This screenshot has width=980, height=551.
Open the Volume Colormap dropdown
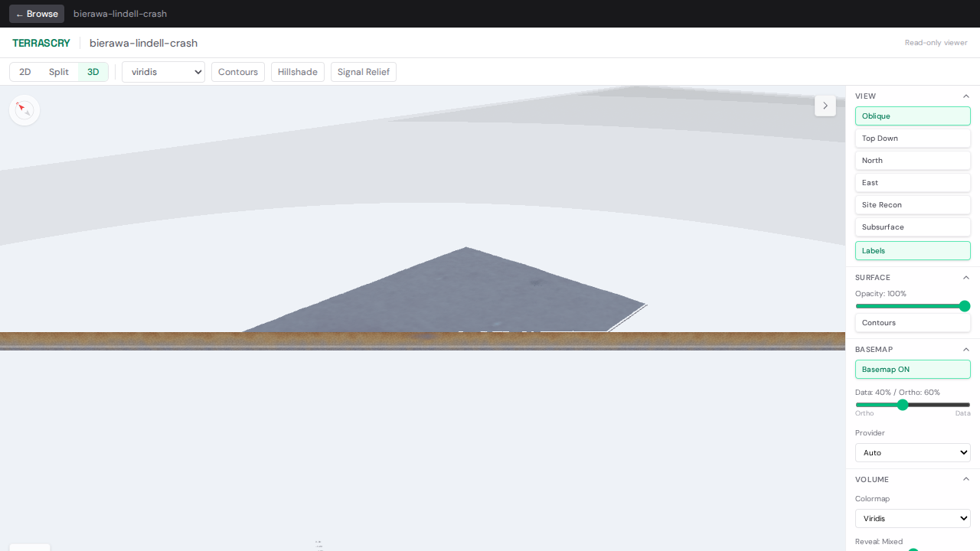pos(913,518)
